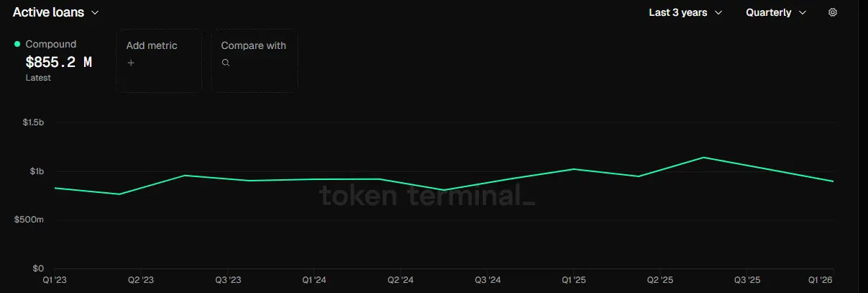The image size is (868, 293).
Task: Open the Quarterly interval dropdown
Action: (776, 12)
